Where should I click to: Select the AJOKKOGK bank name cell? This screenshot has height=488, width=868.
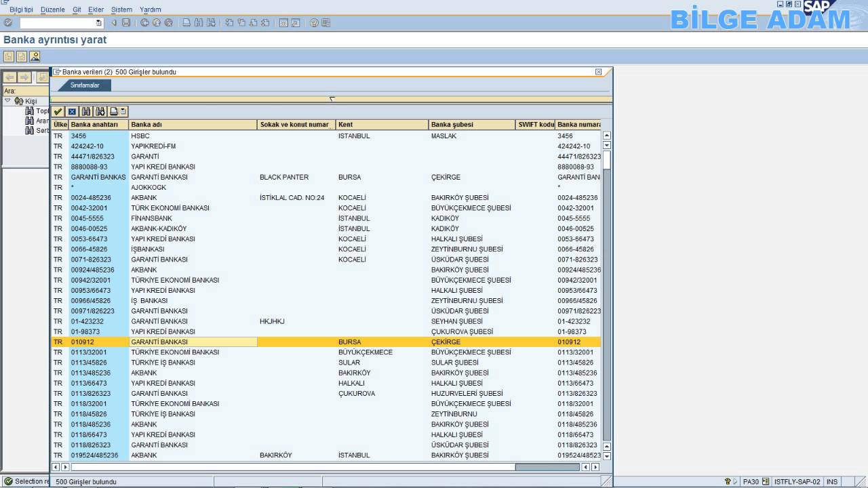coord(193,187)
